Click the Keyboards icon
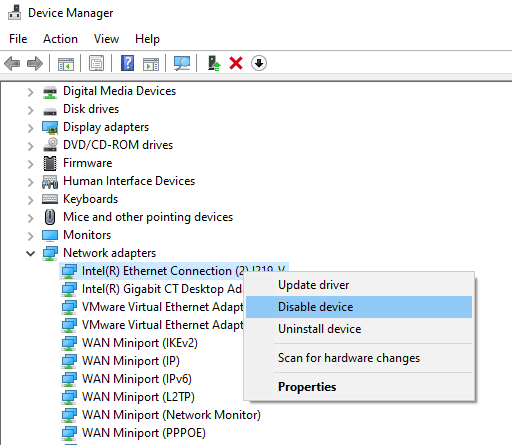Image resolution: width=512 pixels, height=445 pixels. [x=50, y=199]
